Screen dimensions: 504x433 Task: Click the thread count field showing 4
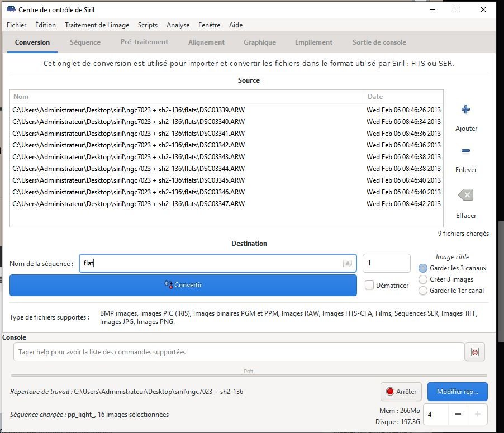(435, 415)
